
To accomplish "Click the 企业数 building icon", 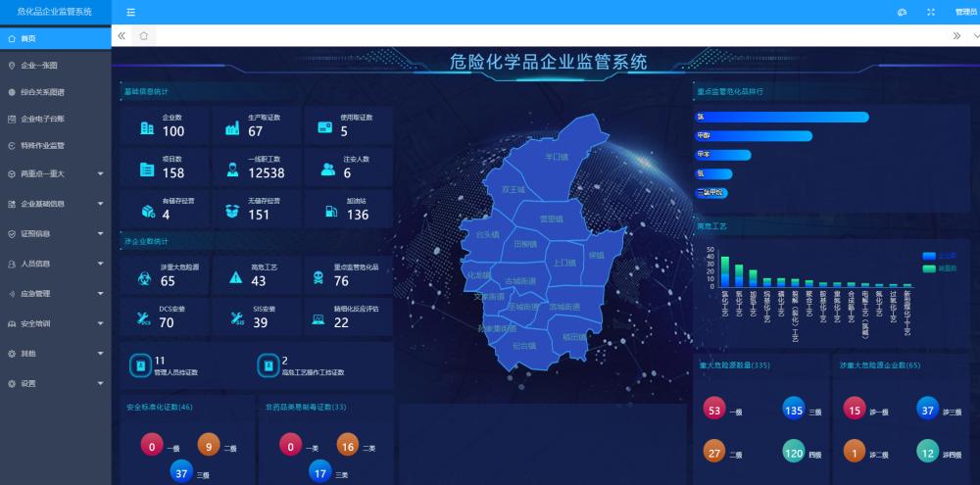I will pos(147,127).
